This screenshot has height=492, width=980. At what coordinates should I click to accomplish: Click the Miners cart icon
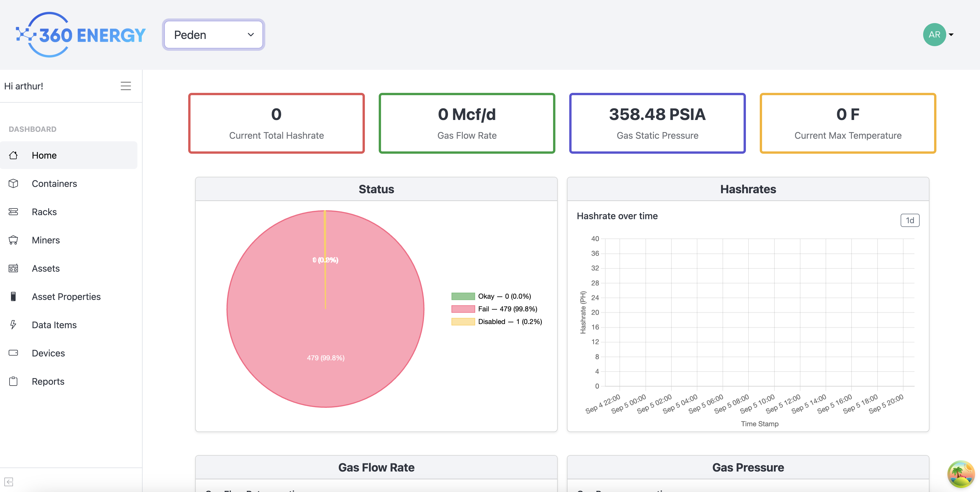pos(13,240)
